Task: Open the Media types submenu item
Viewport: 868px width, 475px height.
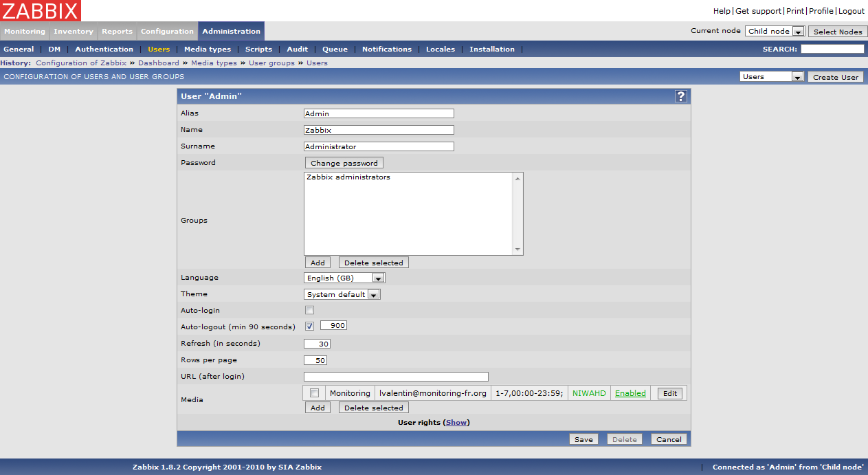Action: coord(208,49)
